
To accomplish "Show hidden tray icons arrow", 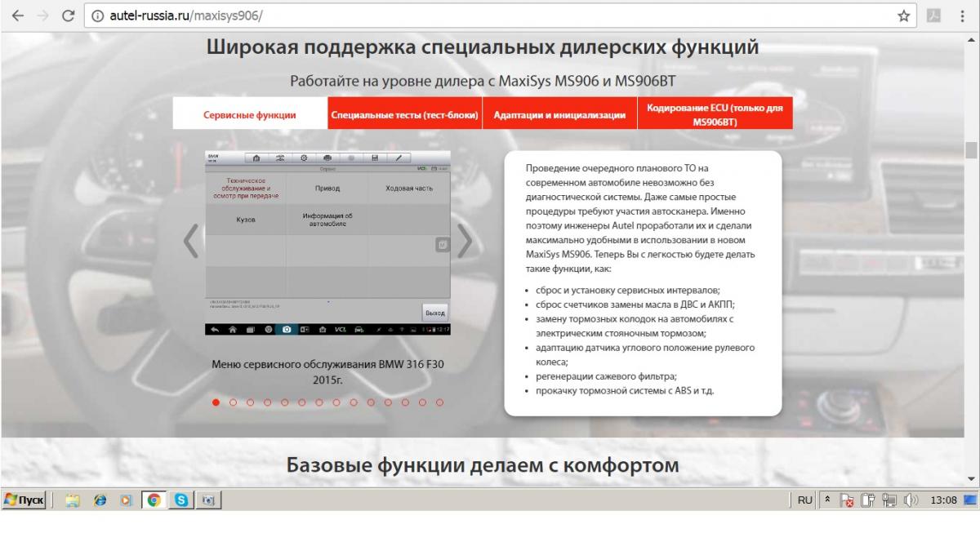I will (827, 500).
